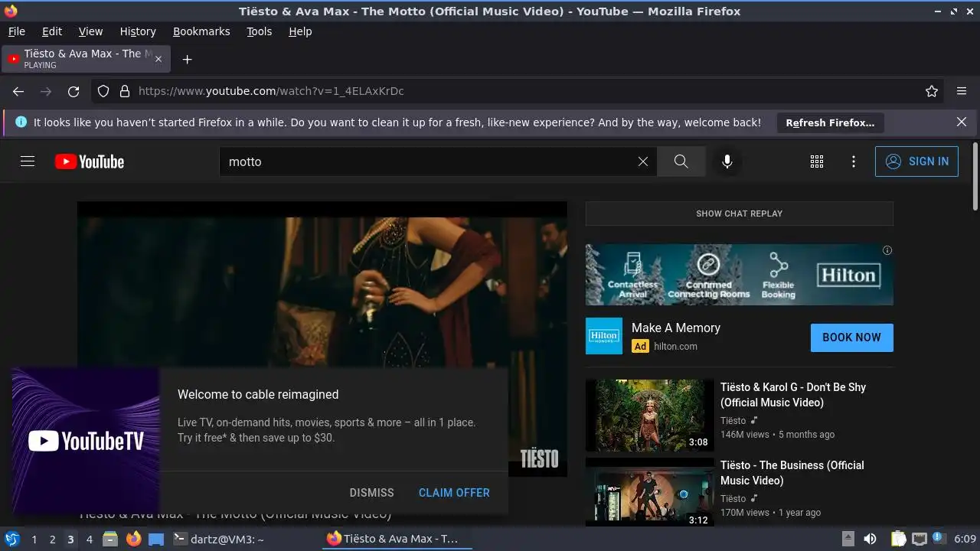The width and height of the screenshot is (980, 551).
Task: Sign in to YouTube
Action: click(x=916, y=161)
